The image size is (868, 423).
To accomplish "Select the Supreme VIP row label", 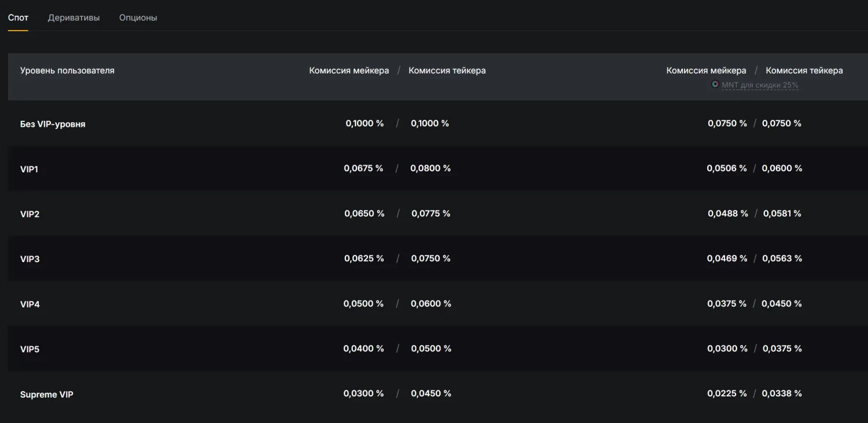I will point(46,394).
